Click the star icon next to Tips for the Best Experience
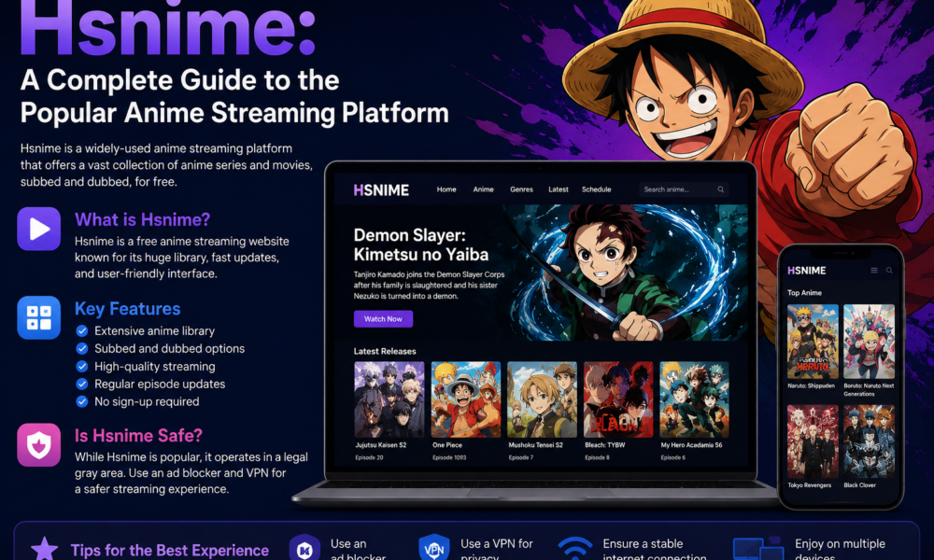 tap(44, 549)
